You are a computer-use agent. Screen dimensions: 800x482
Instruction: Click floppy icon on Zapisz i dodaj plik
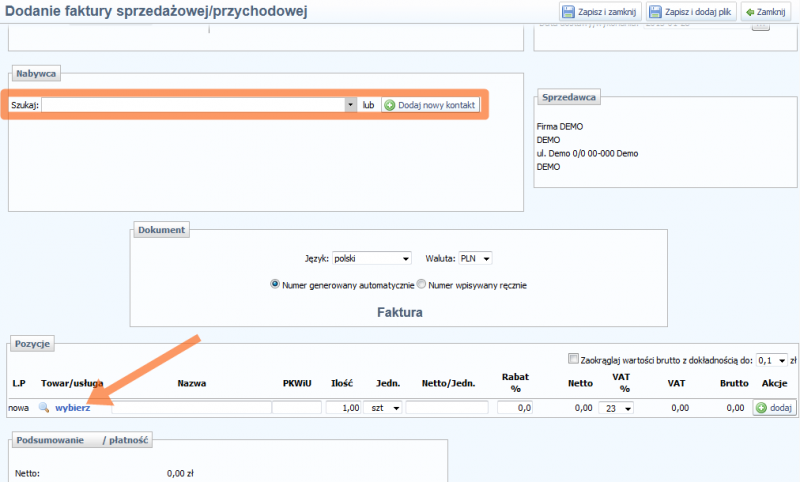[x=656, y=12]
